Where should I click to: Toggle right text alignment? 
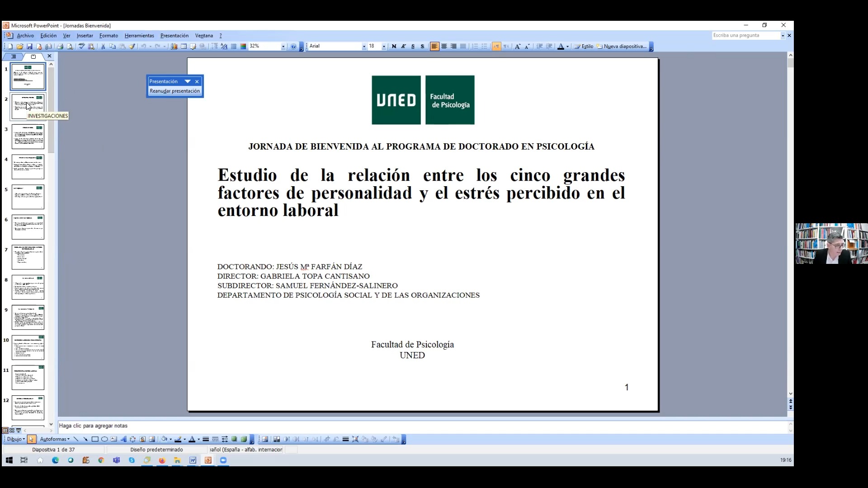click(453, 47)
